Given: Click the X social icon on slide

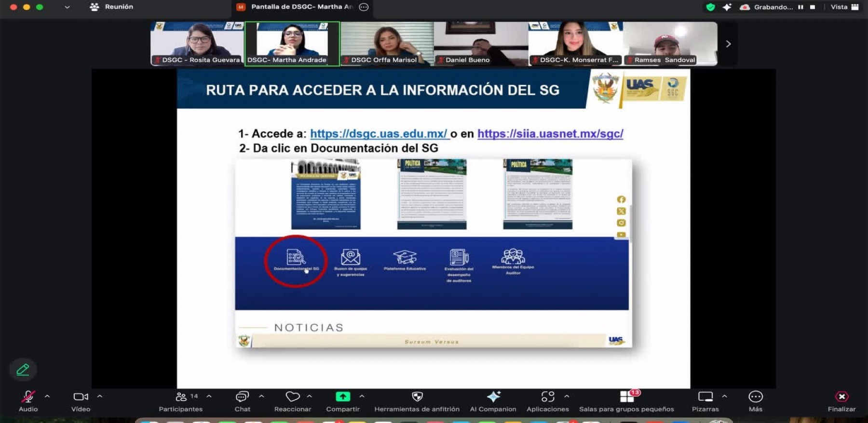Looking at the screenshot, I should tap(621, 211).
